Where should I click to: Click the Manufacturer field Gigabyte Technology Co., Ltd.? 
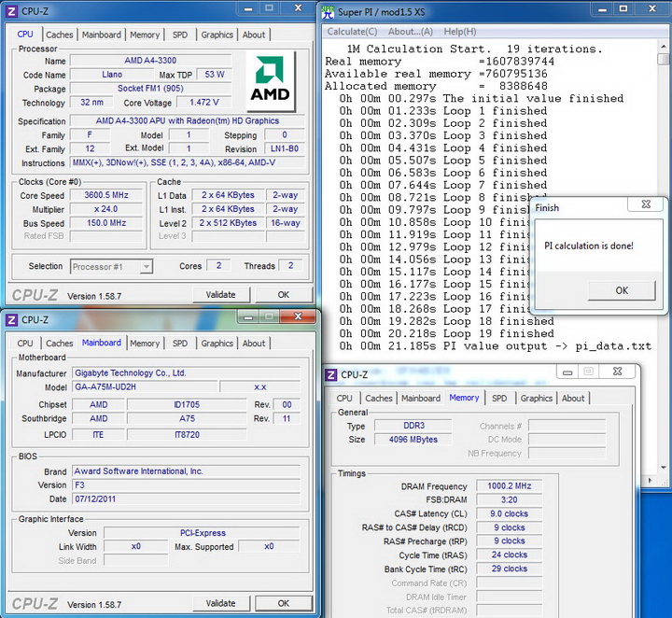coord(186,372)
